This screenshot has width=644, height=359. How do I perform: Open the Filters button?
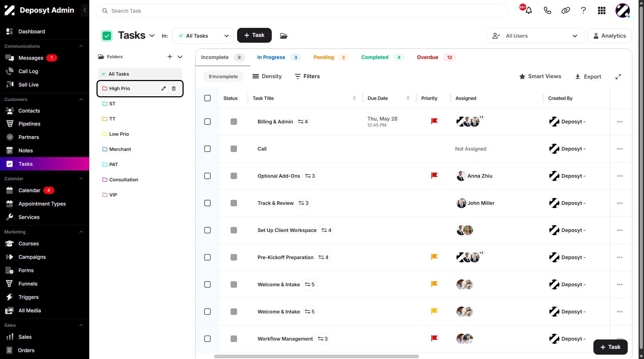[308, 76]
